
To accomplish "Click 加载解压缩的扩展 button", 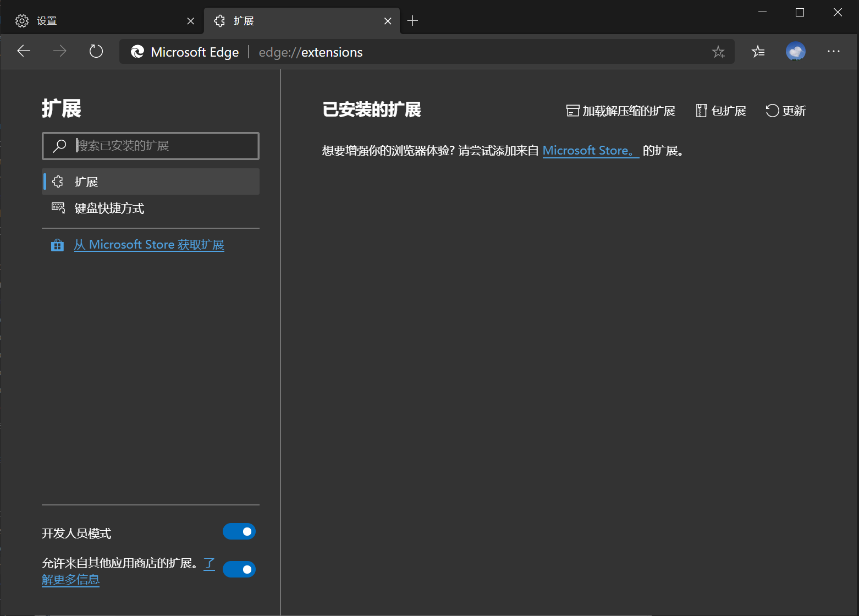I will pos(621,111).
